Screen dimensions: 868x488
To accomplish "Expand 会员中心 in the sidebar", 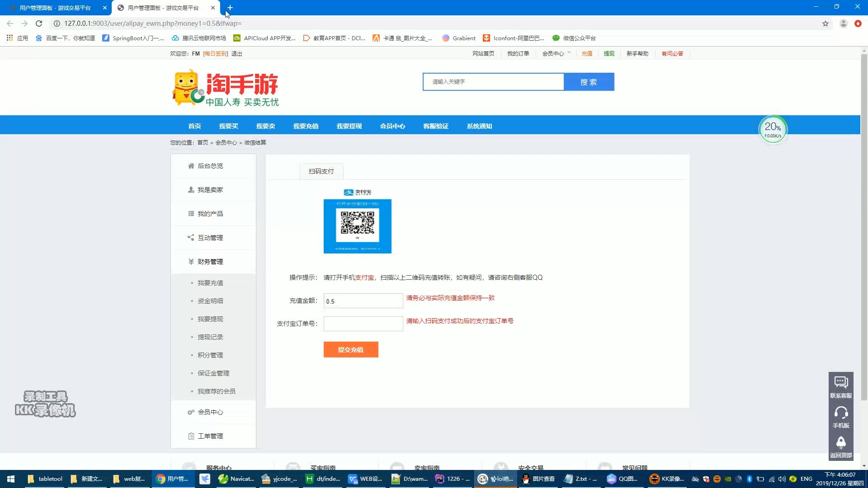I will pos(213,412).
